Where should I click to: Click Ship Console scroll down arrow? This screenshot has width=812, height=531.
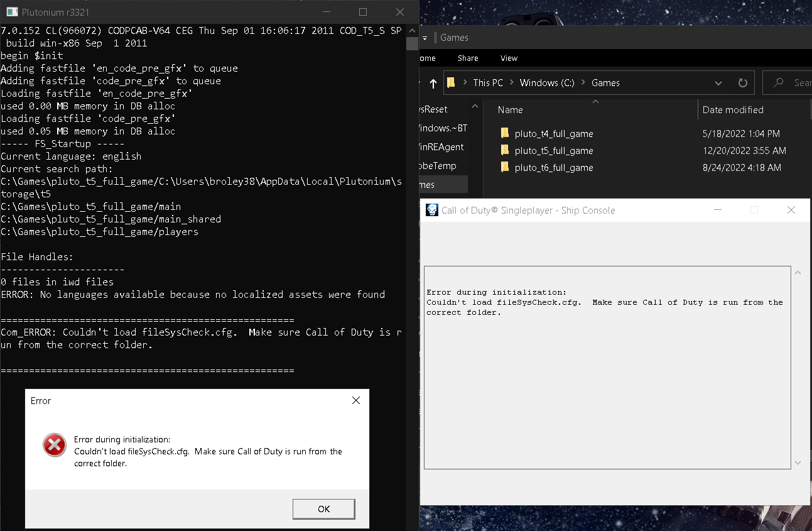coord(798,463)
